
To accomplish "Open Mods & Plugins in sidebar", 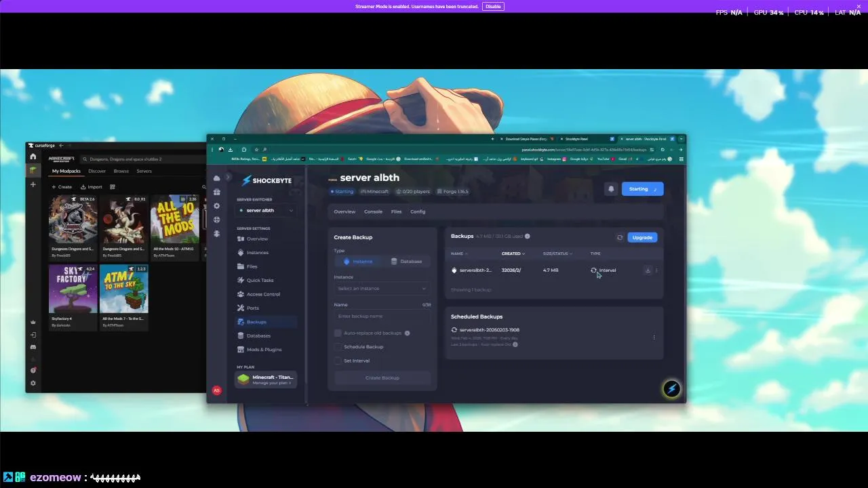I will pos(259,350).
